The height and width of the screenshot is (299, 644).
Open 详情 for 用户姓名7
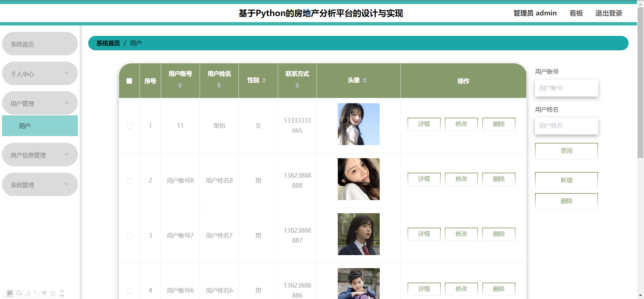424,234
